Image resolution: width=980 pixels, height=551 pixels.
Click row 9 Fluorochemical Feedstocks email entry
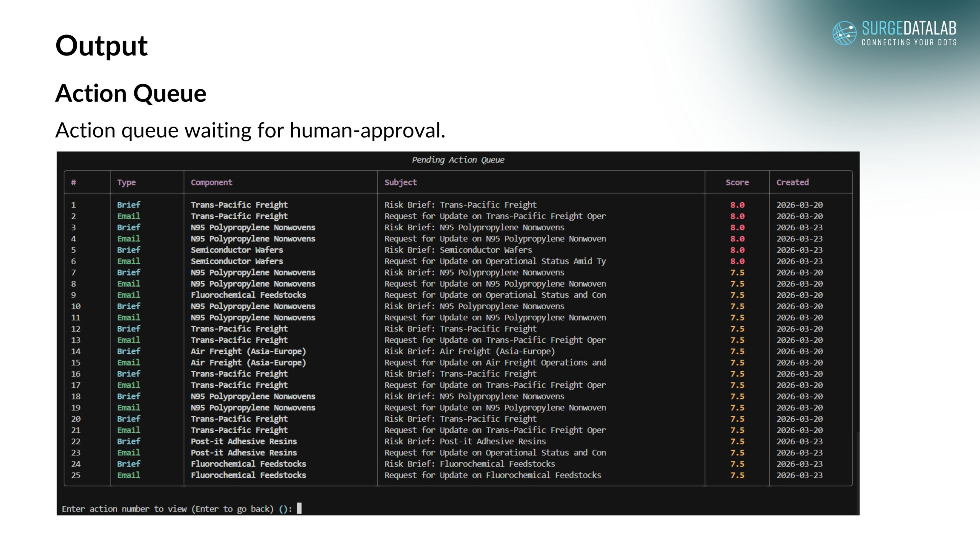pyautogui.click(x=248, y=295)
